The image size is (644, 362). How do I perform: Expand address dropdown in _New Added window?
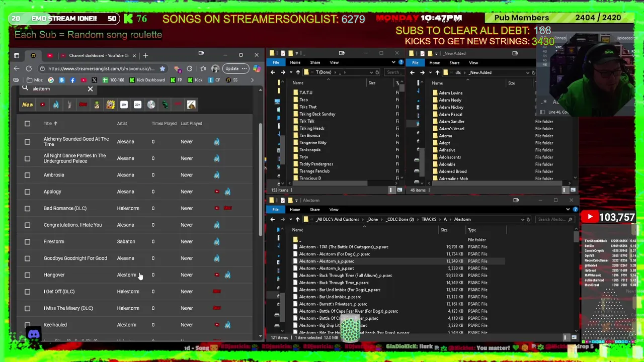click(527, 72)
